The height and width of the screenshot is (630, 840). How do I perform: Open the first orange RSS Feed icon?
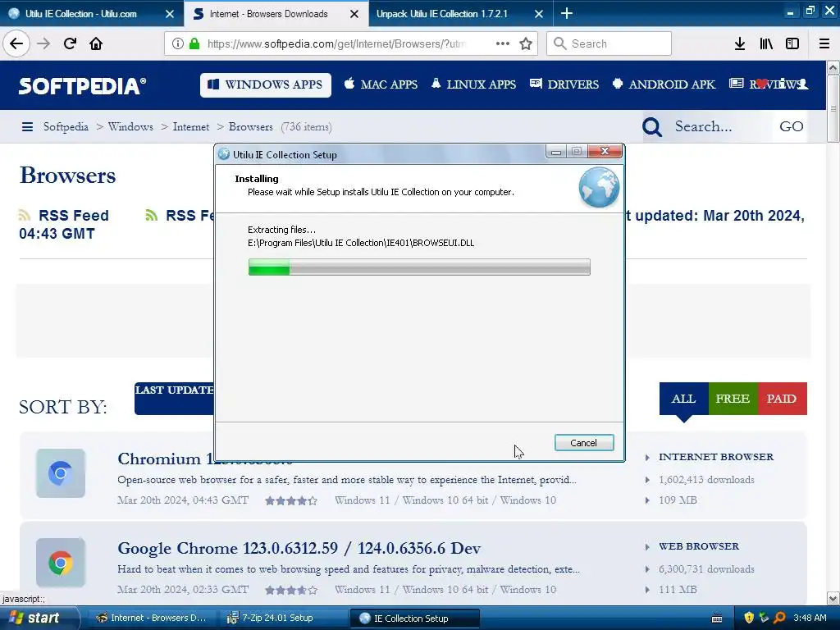point(24,216)
